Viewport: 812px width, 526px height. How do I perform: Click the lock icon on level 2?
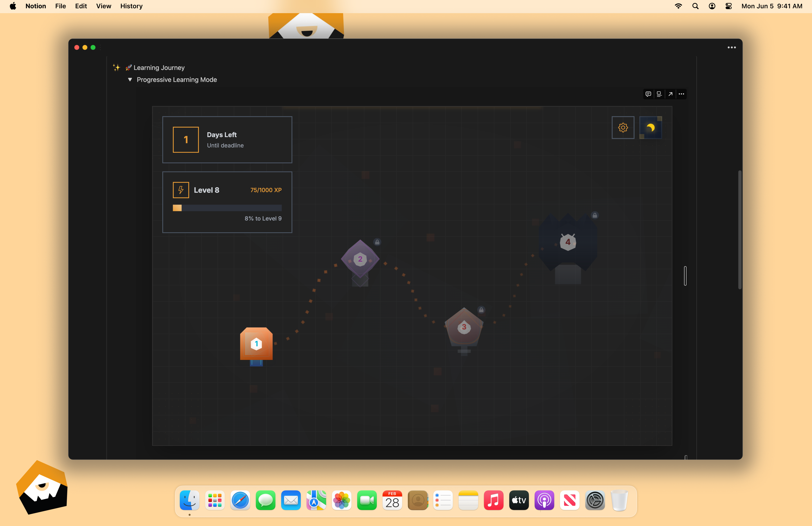[377, 242]
